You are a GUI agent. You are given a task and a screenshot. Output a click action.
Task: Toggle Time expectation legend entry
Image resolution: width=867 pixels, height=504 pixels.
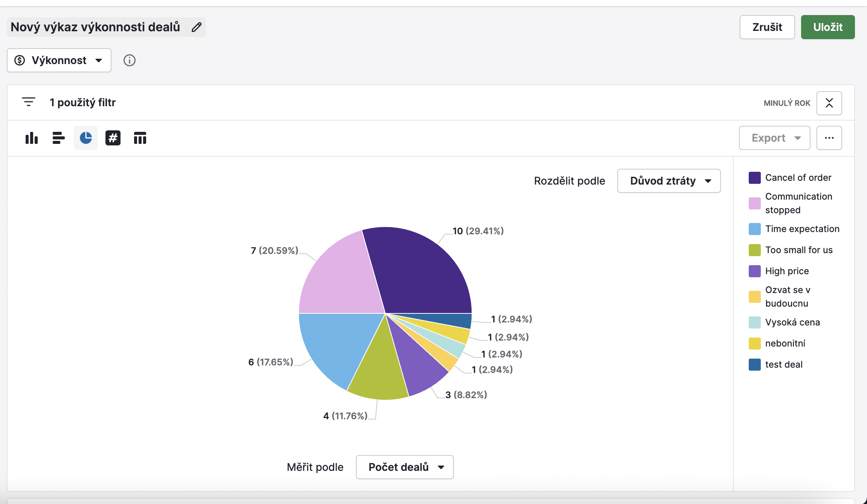tap(802, 229)
